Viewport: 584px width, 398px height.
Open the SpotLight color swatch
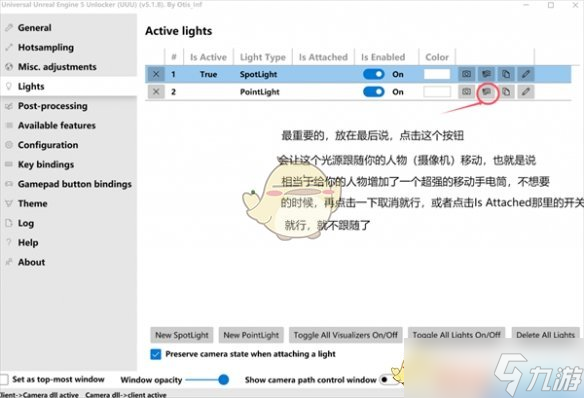click(437, 74)
